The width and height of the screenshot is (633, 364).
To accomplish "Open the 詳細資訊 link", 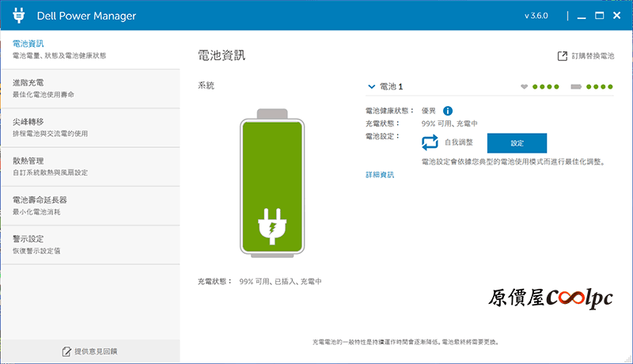I will [x=380, y=175].
